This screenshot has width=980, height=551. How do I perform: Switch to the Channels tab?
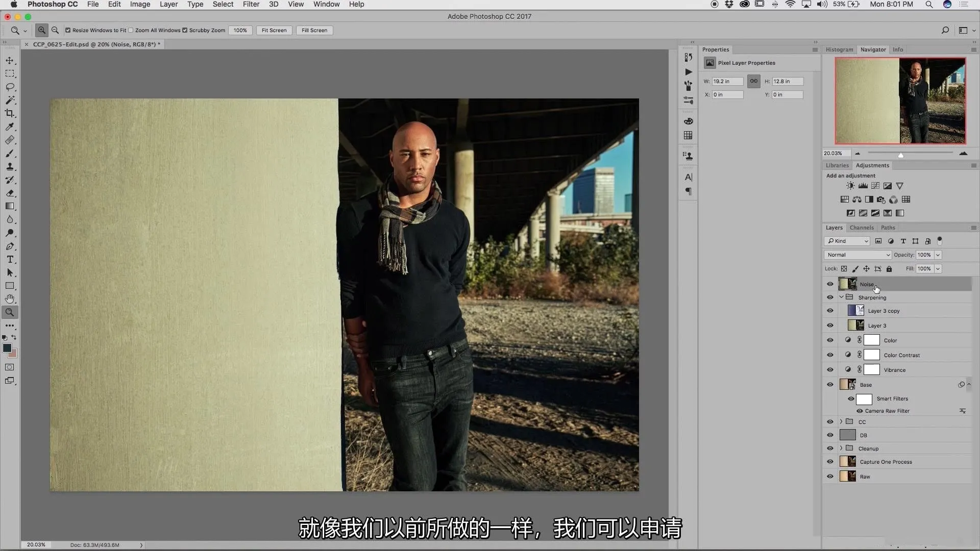862,227
